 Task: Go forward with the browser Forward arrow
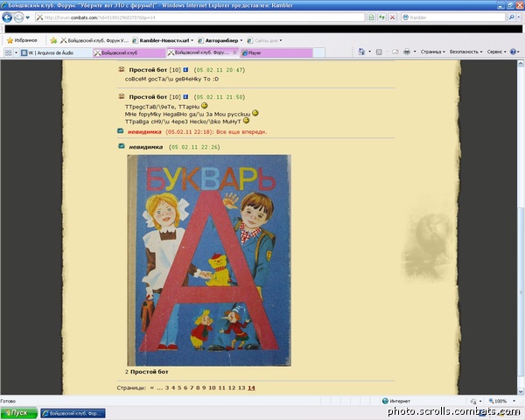pyautogui.click(x=18, y=17)
